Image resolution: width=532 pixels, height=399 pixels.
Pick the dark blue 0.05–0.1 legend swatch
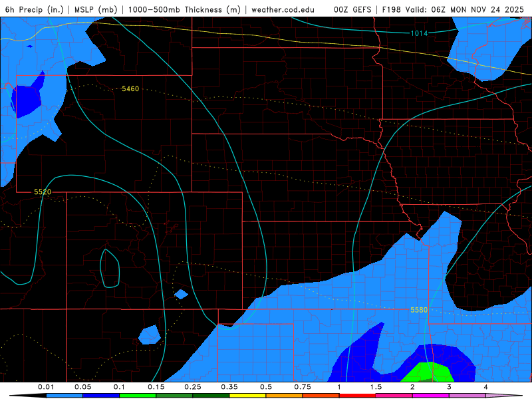[x=101, y=396]
